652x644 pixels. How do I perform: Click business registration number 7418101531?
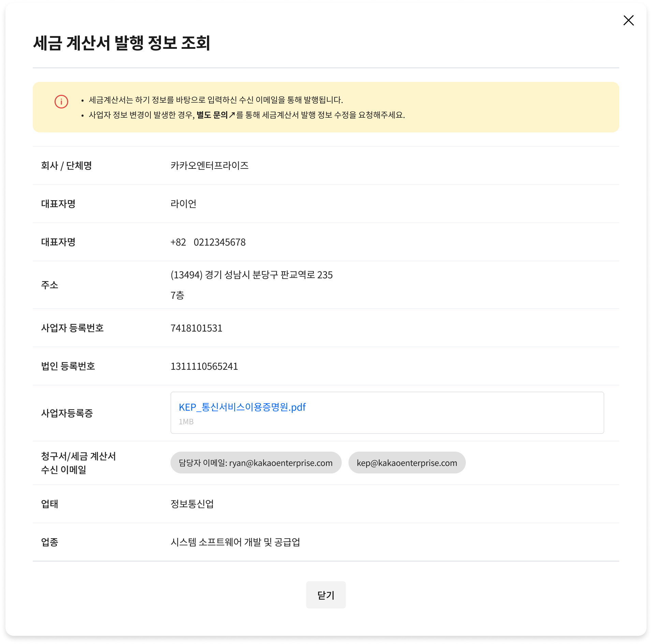pyautogui.click(x=196, y=328)
